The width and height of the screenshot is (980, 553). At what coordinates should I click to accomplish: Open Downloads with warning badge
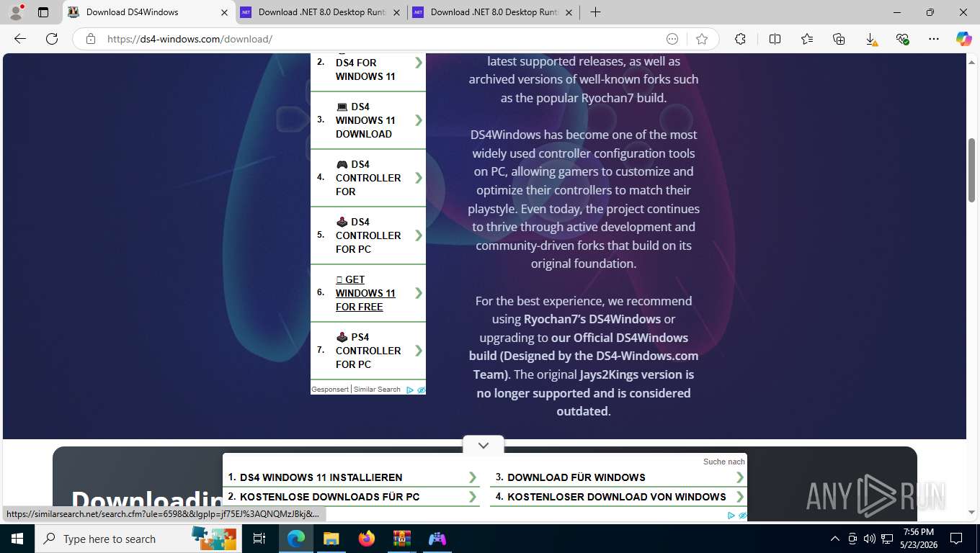[x=870, y=40]
